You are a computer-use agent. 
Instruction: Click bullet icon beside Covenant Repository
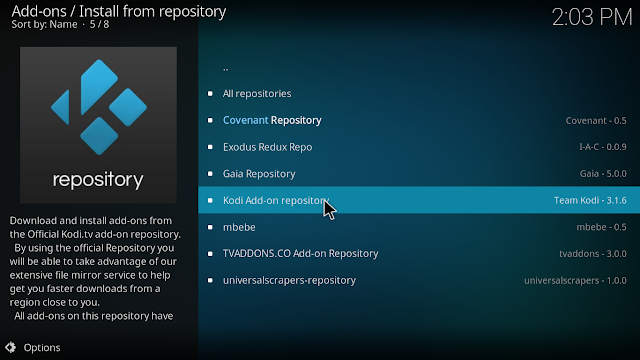[210, 120]
